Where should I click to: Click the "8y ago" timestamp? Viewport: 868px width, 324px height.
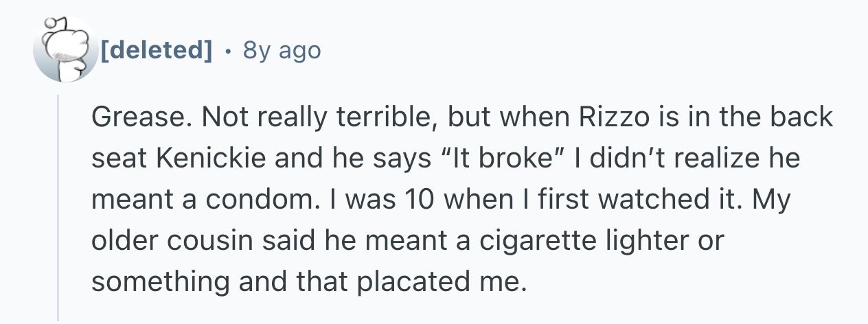click(x=282, y=50)
